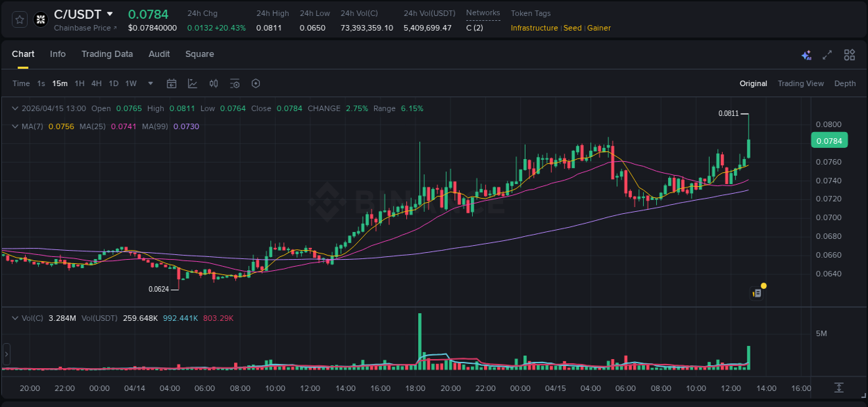Open the widgets grid icon

(849, 54)
